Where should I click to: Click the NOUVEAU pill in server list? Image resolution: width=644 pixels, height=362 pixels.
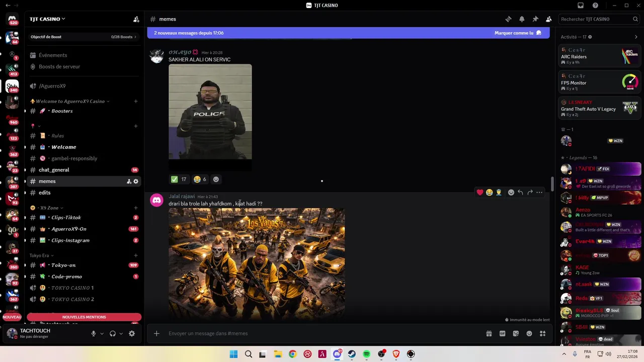[12, 317]
